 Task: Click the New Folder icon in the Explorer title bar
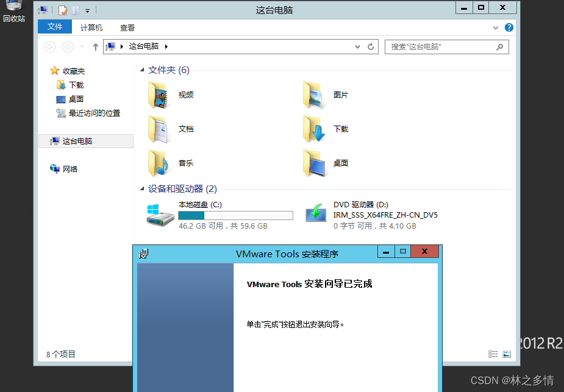click(x=76, y=10)
